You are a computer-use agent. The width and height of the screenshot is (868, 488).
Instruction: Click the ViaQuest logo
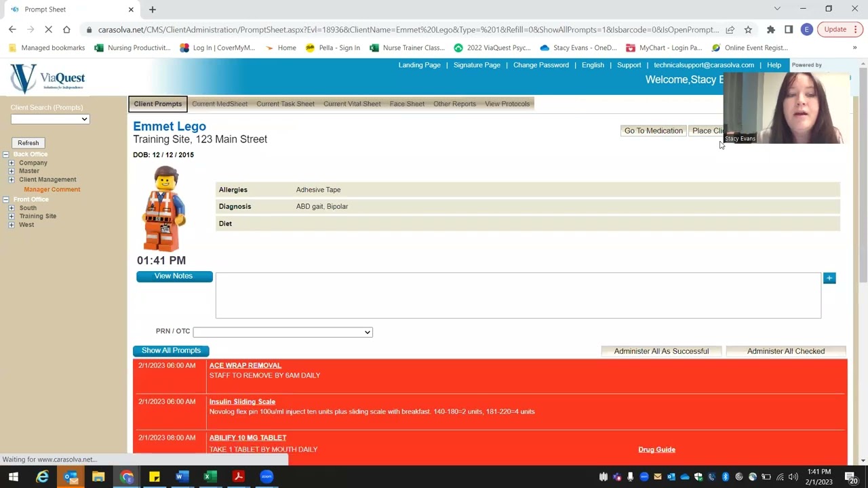pyautogui.click(x=47, y=79)
